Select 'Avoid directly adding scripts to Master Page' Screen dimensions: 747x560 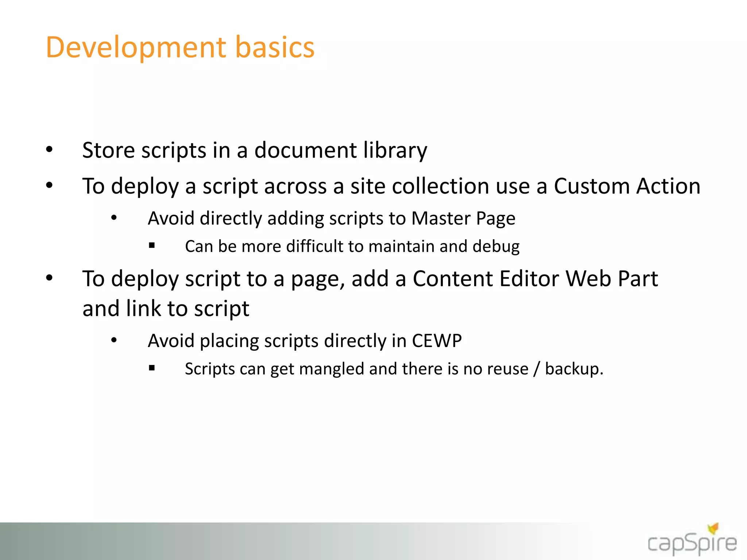click(332, 218)
